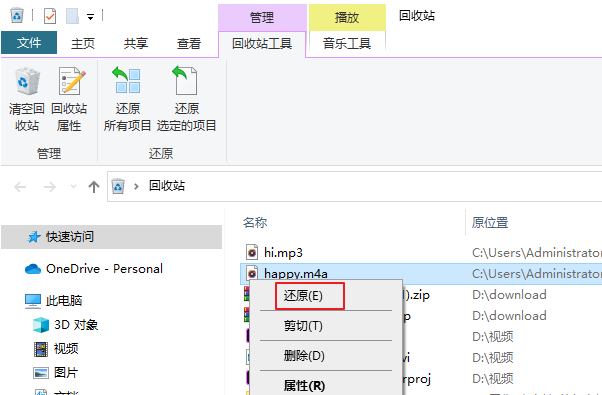The height and width of the screenshot is (395, 602).
Task: Choose 删除(D) from the context menu
Action: [304, 356]
